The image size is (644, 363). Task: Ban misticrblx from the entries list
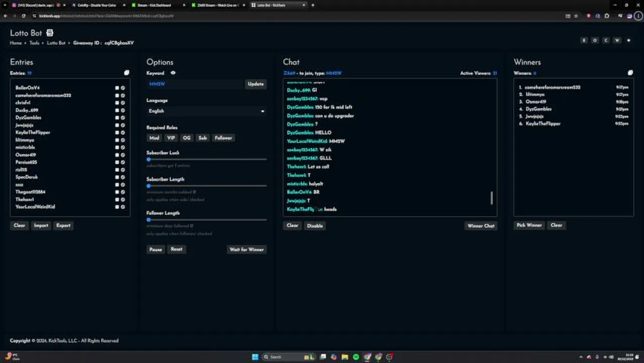122,147
